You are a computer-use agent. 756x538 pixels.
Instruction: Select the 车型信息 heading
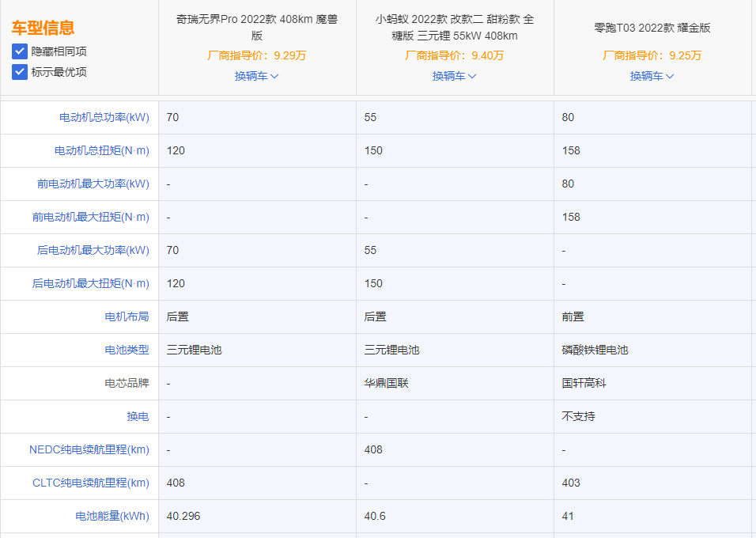[x=43, y=28]
